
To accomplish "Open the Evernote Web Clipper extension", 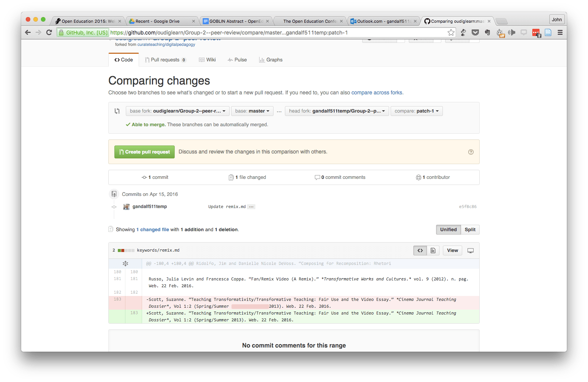I will 488,33.
